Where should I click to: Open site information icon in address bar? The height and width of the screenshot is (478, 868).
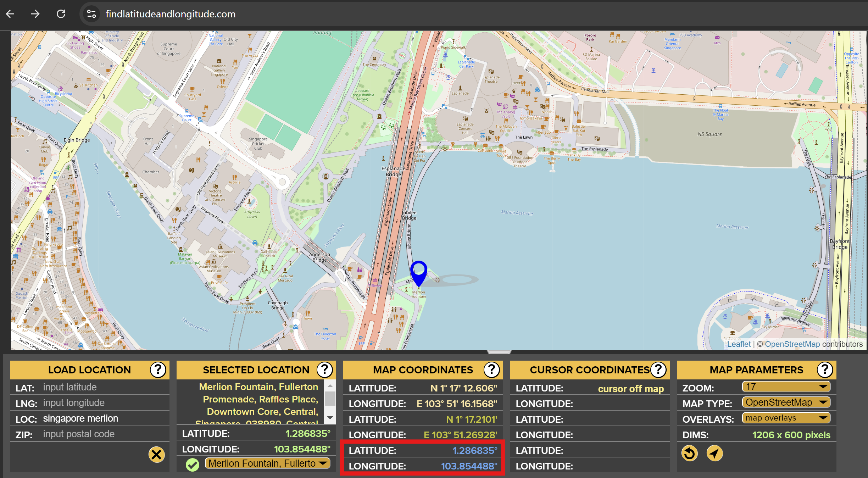point(91,14)
